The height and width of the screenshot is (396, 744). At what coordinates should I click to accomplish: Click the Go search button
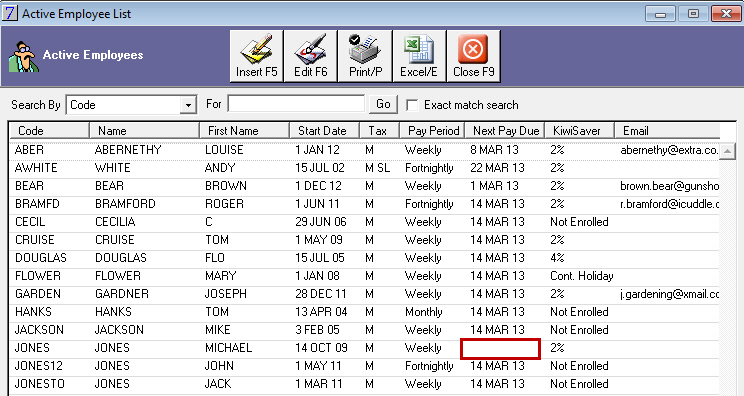pos(383,104)
